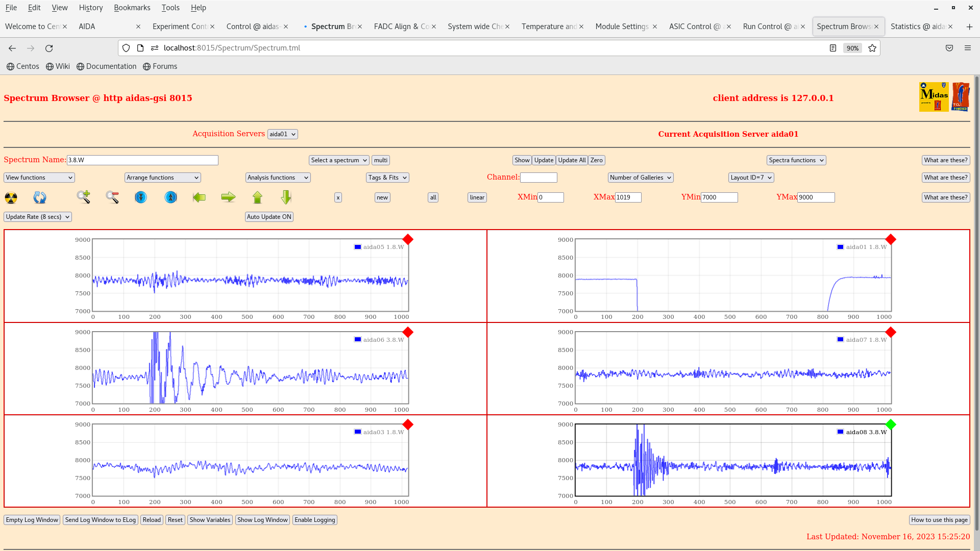Image resolution: width=980 pixels, height=551 pixels.
Task: Click the blue refresh arrows icon
Action: pyautogui.click(x=40, y=197)
